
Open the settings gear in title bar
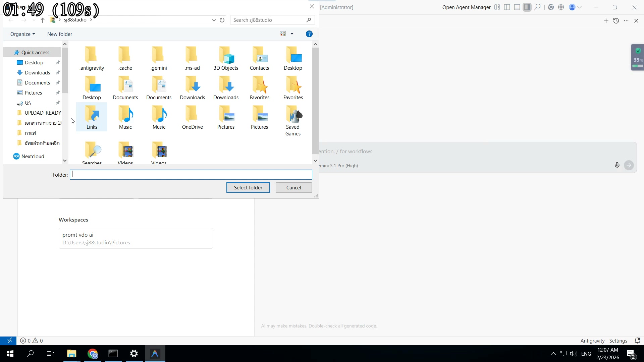point(561,7)
